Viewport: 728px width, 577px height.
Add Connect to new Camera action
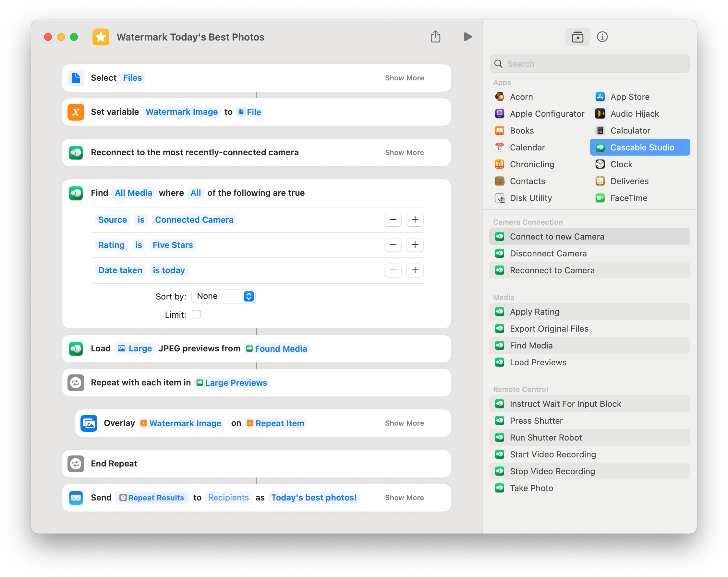point(589,237)
